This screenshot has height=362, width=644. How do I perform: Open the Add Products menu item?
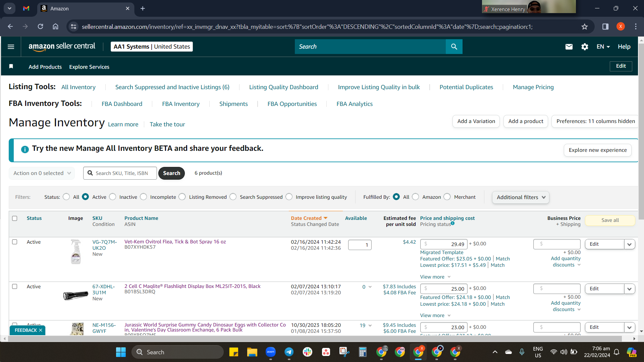45,67
